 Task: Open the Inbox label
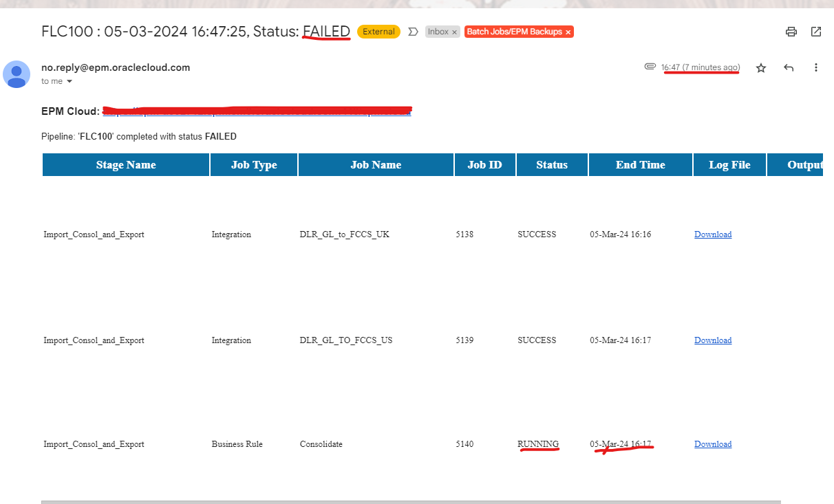(x=438, y=32)
